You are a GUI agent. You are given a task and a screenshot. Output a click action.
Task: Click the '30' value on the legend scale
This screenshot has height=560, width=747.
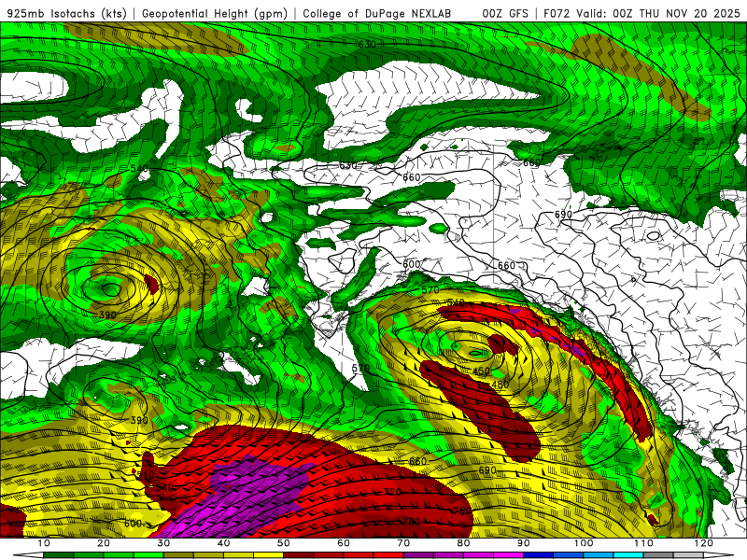[163, 543]
